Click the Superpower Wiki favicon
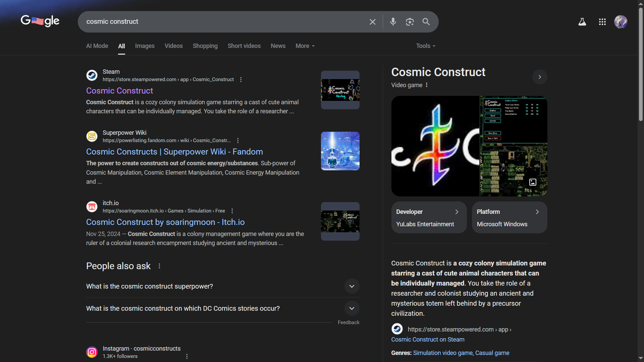Viewport: 644px width, 362px height. tap(92, 136)
